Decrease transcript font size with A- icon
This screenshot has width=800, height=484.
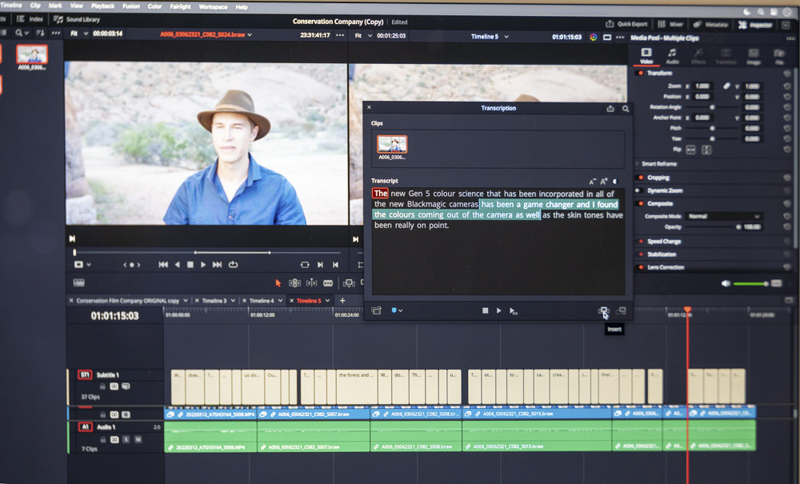click(592, 182)
